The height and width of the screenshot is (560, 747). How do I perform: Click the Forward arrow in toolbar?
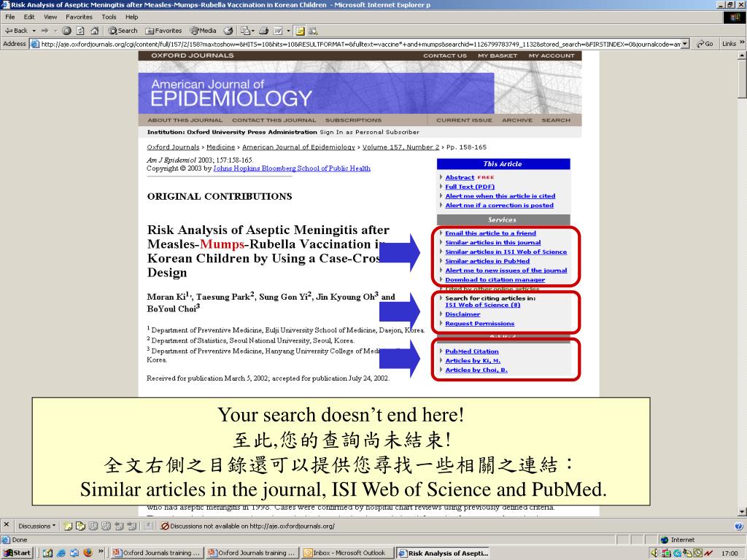tap(44, 31)
